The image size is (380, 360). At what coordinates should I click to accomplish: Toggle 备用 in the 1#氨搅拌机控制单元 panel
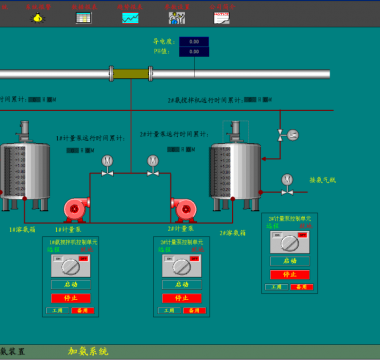point(83,311)
